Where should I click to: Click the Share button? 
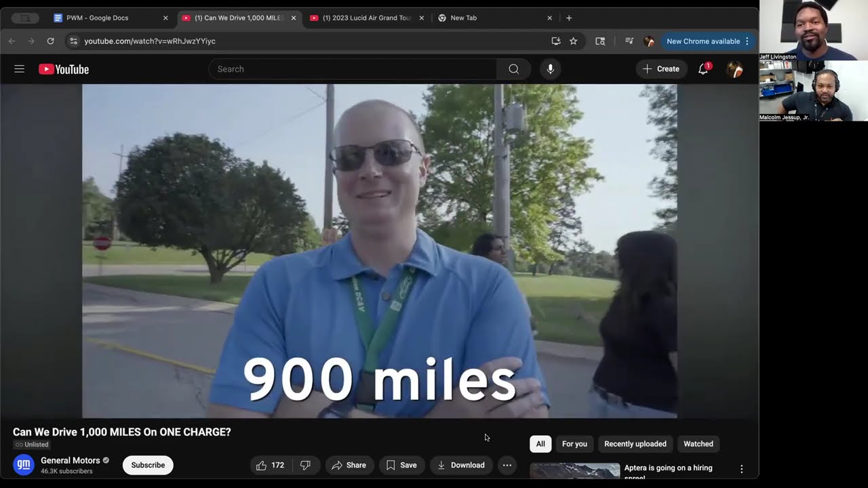tap(349, 465)
